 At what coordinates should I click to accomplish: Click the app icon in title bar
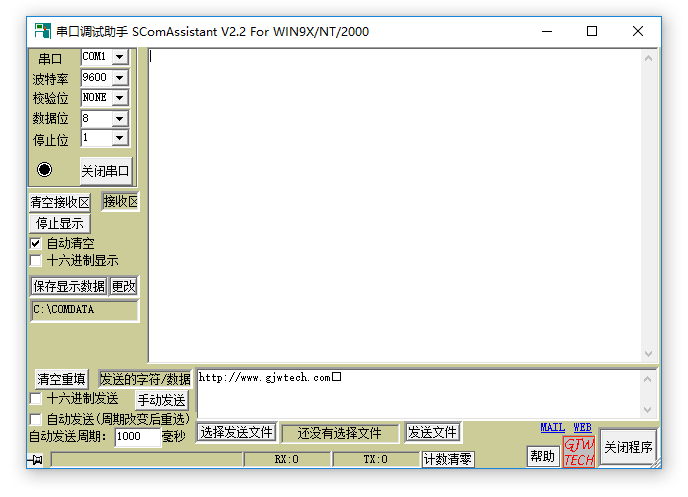point(43,31)
